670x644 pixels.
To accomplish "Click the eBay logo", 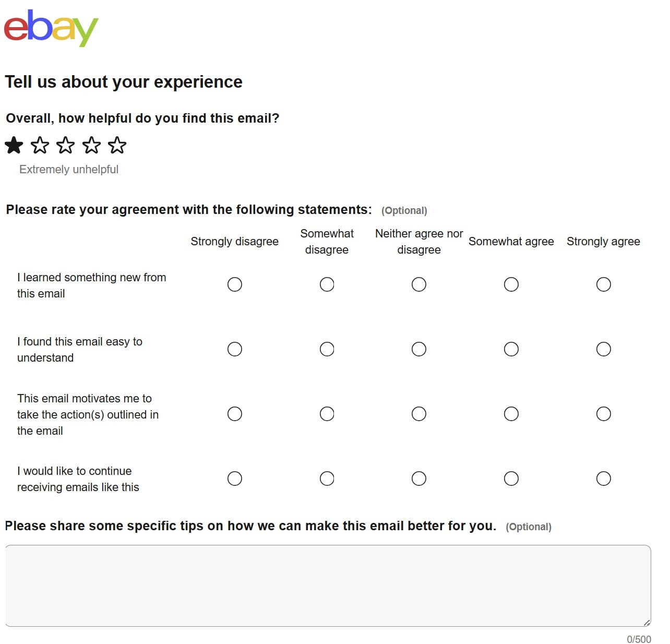I will coord(51,28).
